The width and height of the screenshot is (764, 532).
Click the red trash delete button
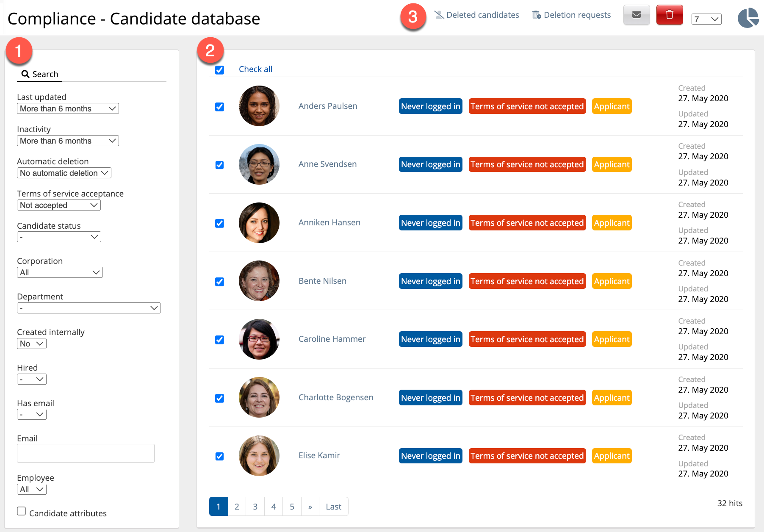[669, 15]
